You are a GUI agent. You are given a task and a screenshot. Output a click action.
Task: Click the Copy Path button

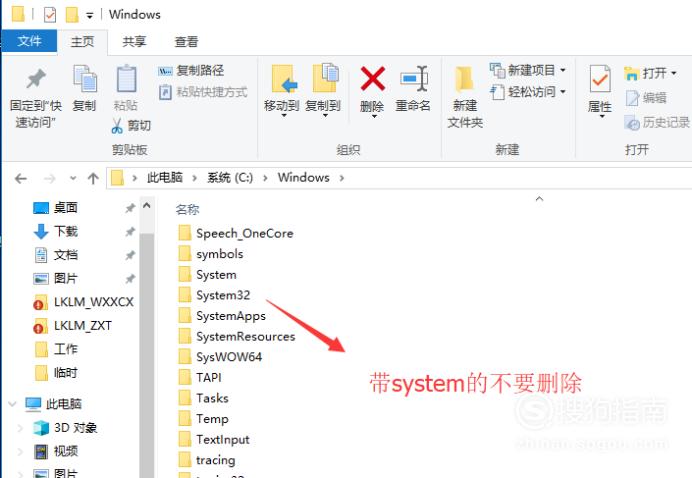pos(191,70)
